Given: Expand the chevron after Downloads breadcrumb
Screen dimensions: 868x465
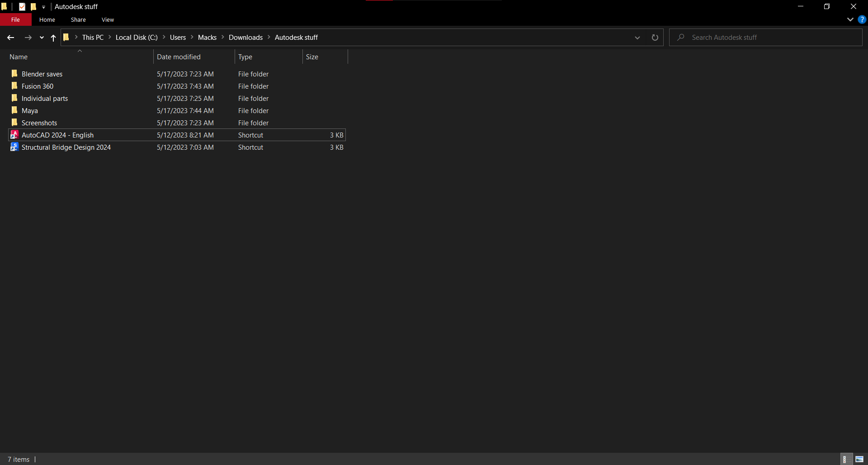Looking at the screenshot, I should click(269, 37).
